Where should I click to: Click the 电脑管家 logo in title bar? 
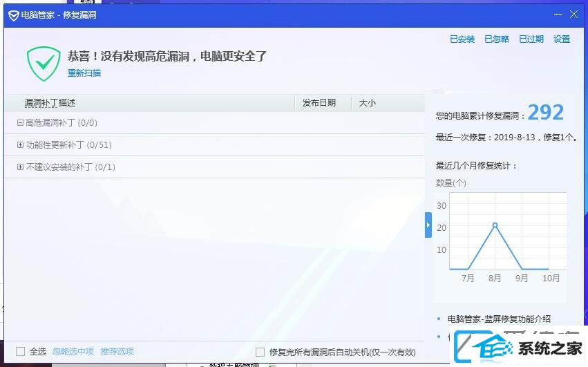coord(13,14)
